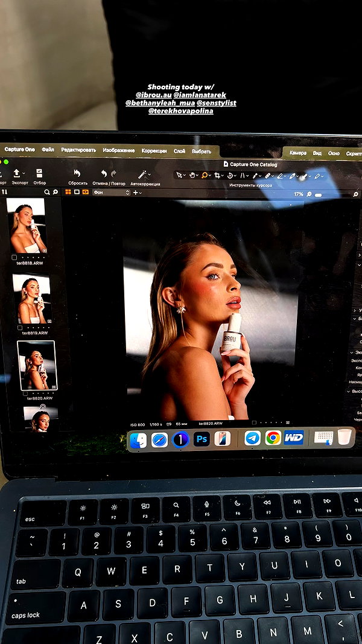Switch viewer to multi-view grid icon
The height and width of the screenshot is (644, 362).
coord(68,192)
